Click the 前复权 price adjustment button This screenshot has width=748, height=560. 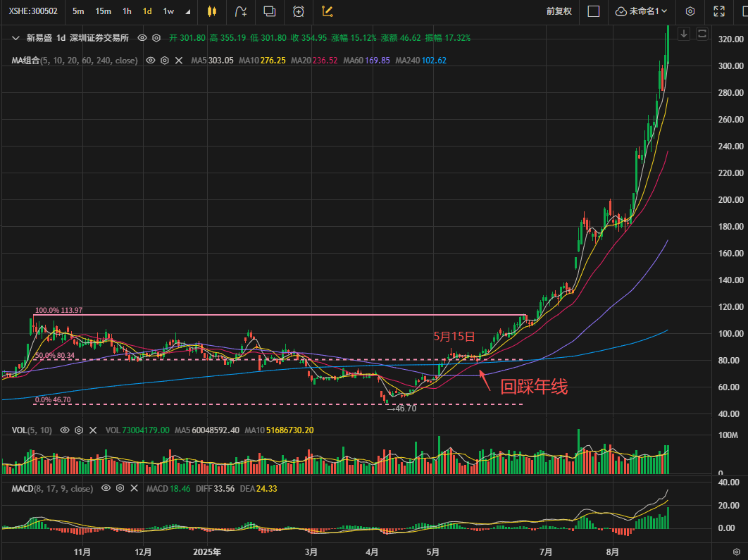point(559,11)
